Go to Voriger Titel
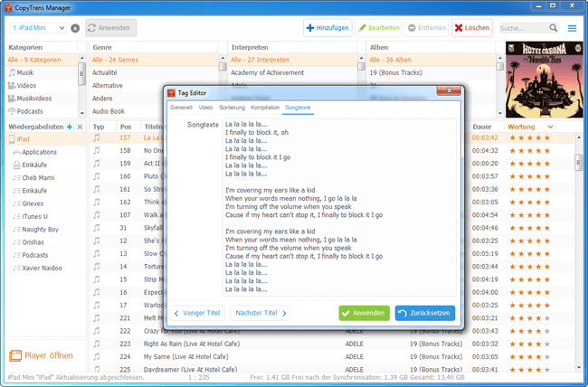 (x=197, y=313)
